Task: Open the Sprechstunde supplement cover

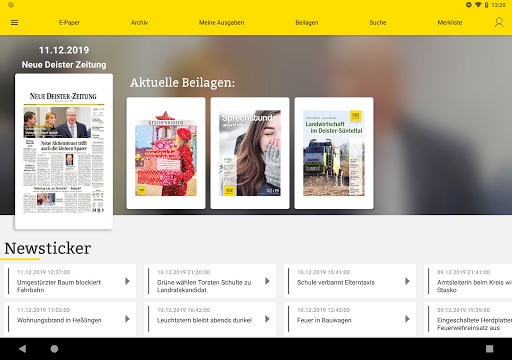Action: pyautogui.click(x=250, y=153)
